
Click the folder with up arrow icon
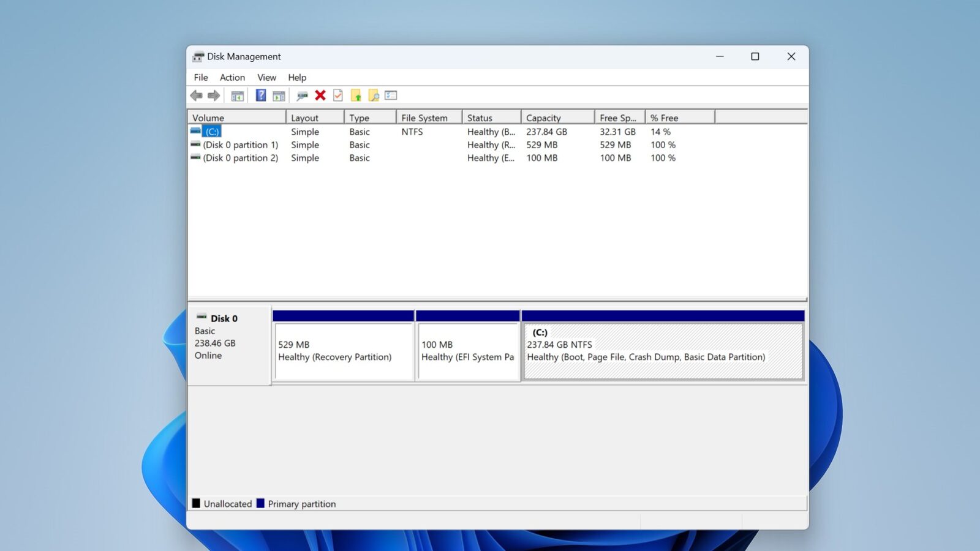(356, 96)
